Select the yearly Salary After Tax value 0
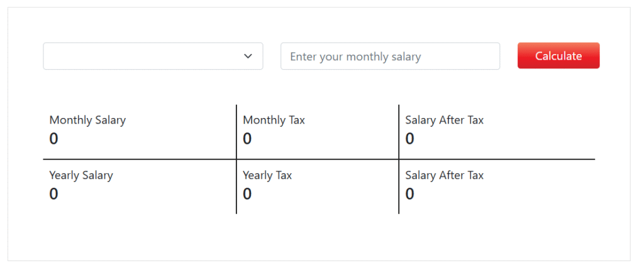 [x=409, y=194]
